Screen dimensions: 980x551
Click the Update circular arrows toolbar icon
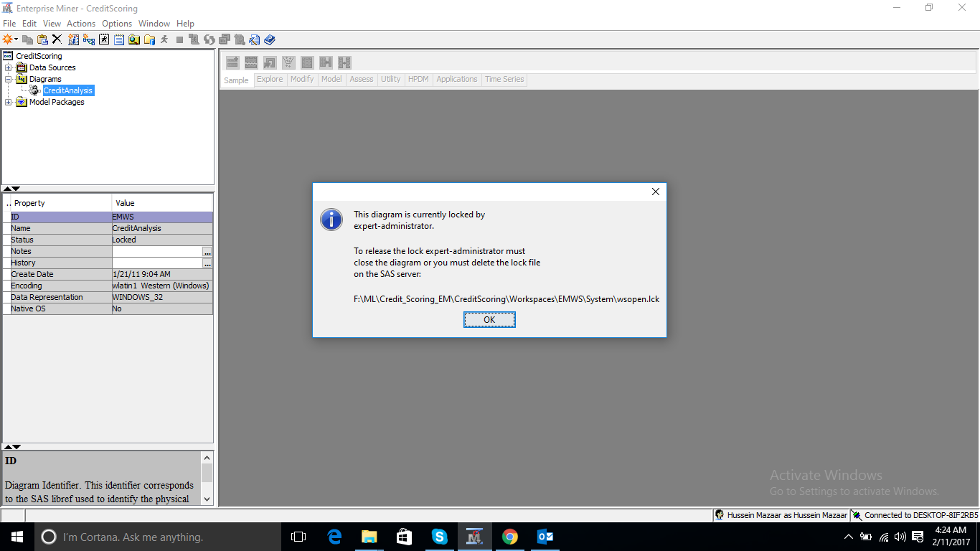(209, 39)
